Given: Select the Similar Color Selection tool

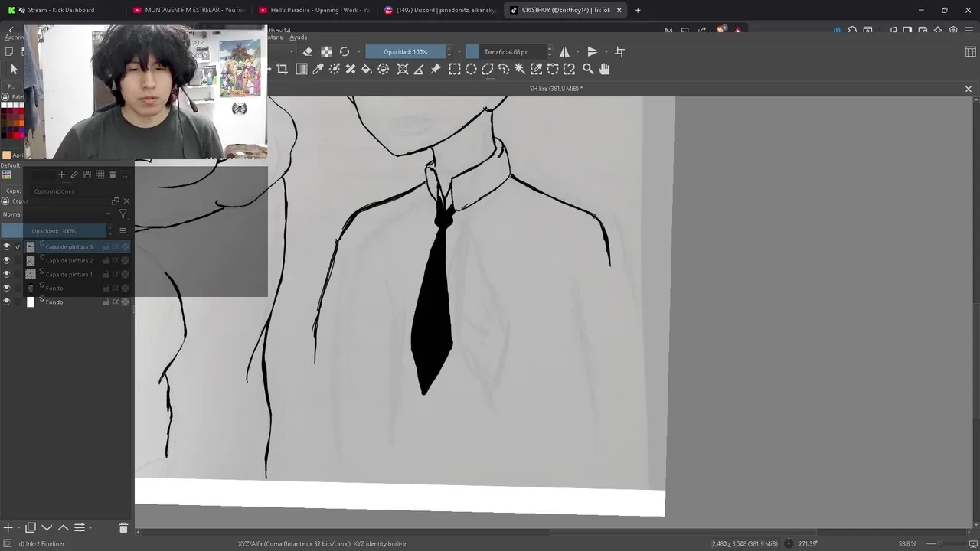Looking at the screenshot, I should (x=536, y=69).
